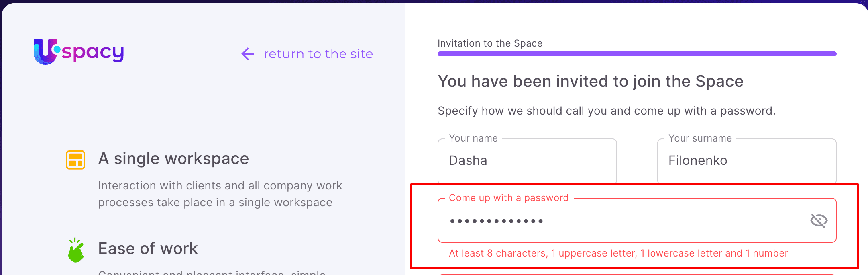Click the single workspace description paragraph

coord(220,194)
